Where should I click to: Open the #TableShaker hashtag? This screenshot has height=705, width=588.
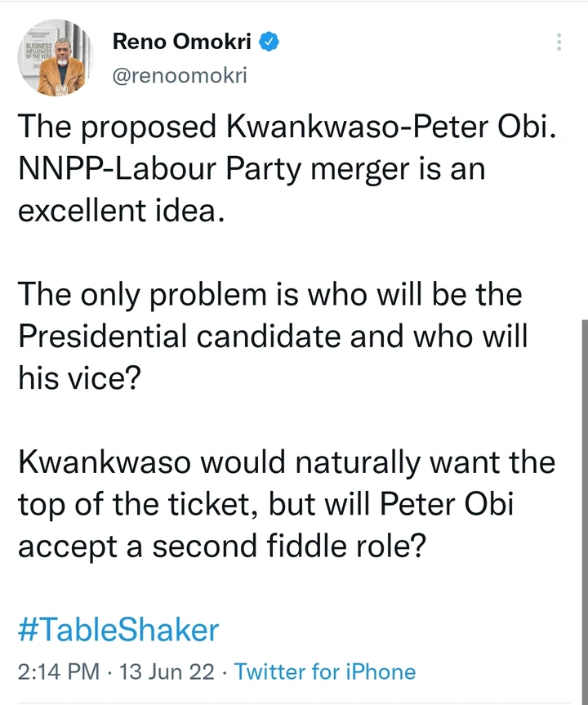118,630
